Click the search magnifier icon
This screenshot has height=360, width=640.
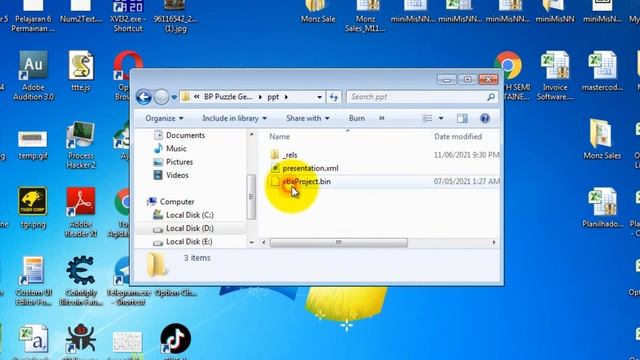[491, 97]
